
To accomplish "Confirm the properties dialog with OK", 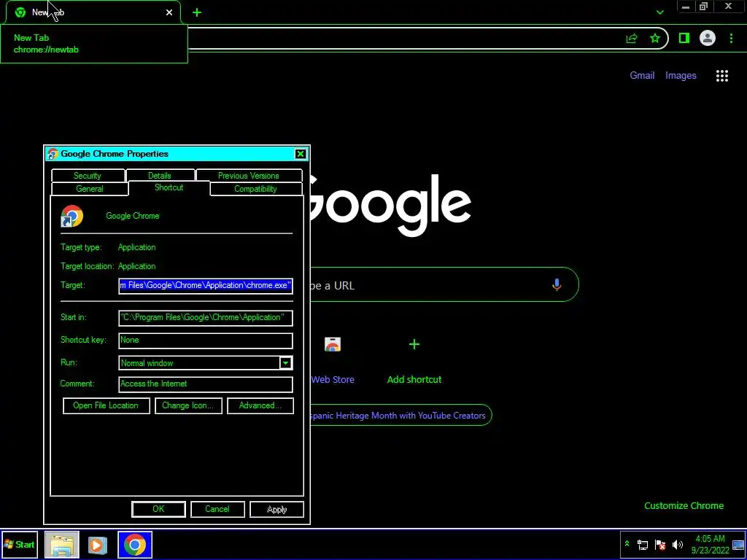I will click(158, 509).
